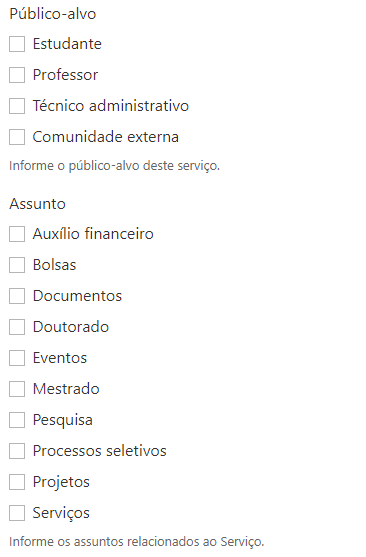The image size is (366, 557).
Task: Click the Técnico administrativo label
Action: coord(111,106)
